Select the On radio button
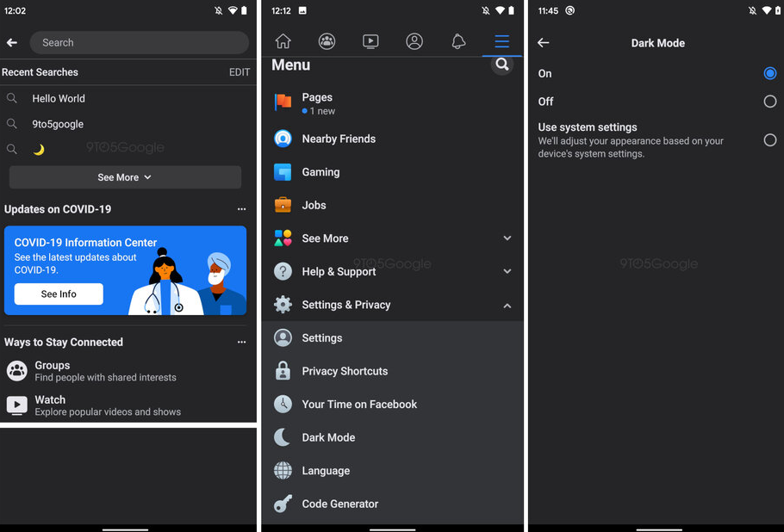 (x=770, y=73)
